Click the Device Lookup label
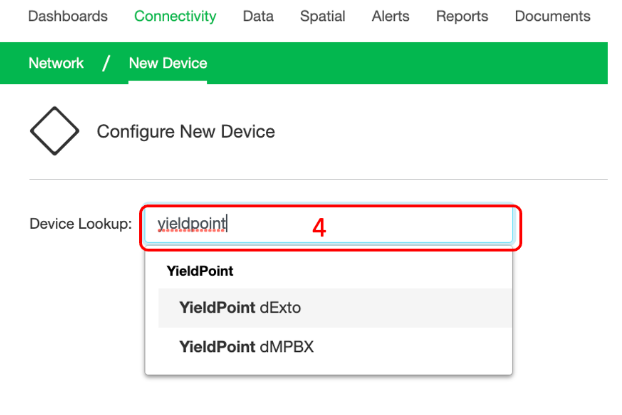Viewport: 622px width, 415px height. (x=81, y=224)
